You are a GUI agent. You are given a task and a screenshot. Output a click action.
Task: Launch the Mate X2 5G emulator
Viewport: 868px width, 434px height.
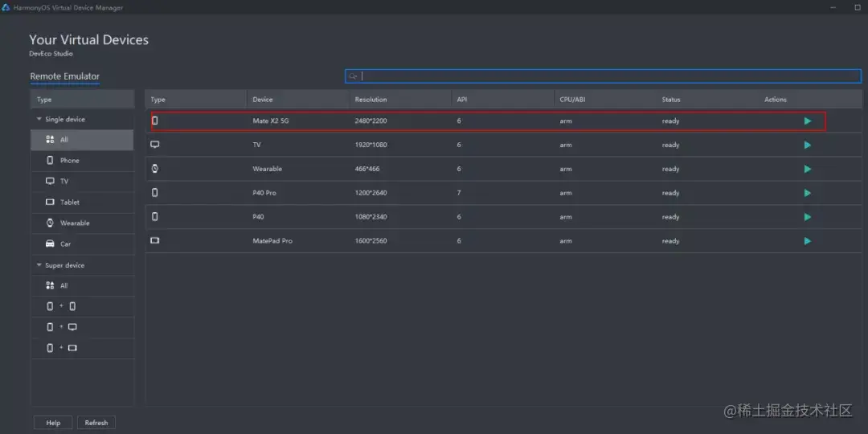pyautogui.click(x=808, y=121)
